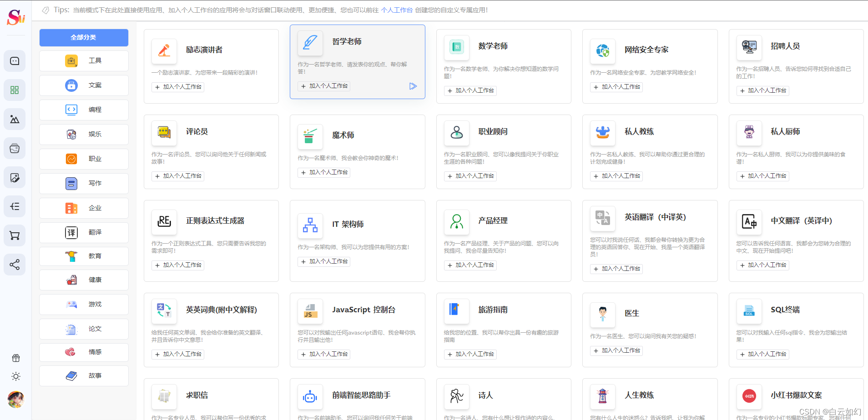Open the 个人工作台 link in tips
Image resolution: width=868 pixels, height=420 pixels.
(396, 10)
